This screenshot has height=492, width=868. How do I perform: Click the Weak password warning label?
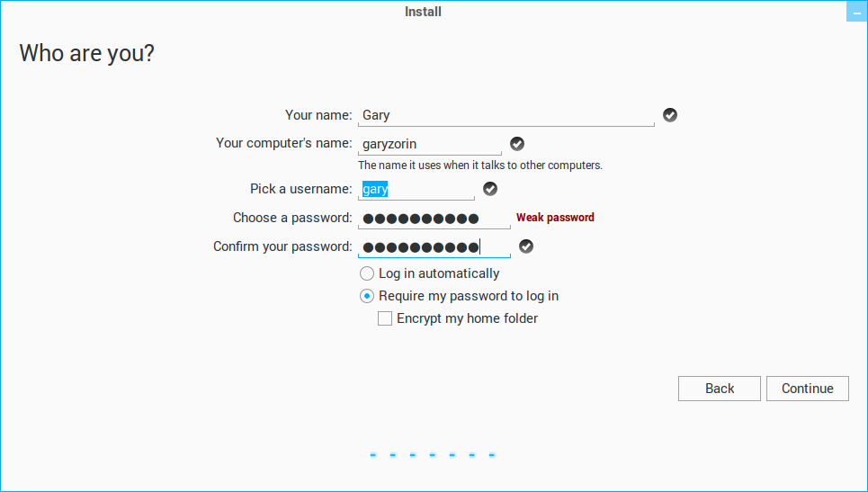click(x=555, y=218)
